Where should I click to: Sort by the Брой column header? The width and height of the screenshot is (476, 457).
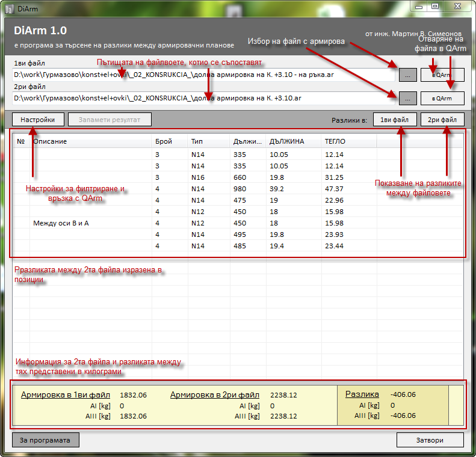[168, 141]
